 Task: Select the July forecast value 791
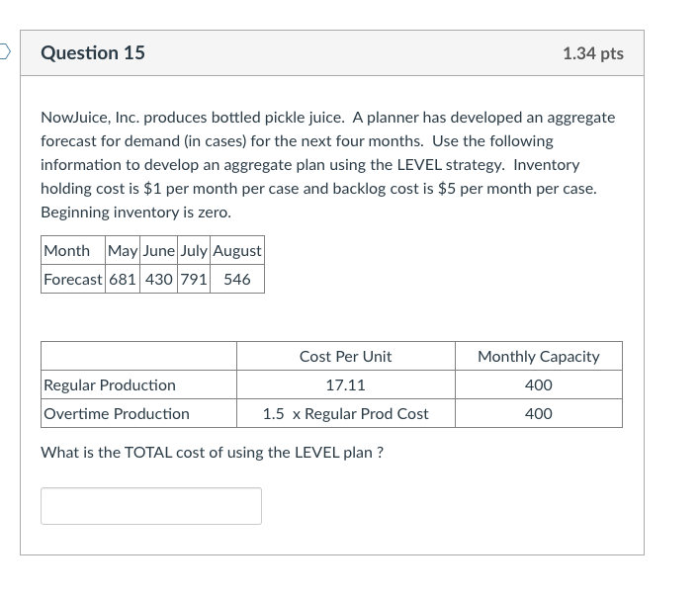(194, 279)
